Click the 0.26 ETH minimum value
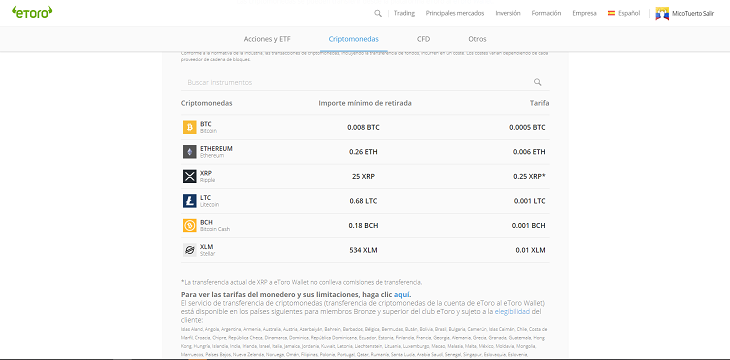 [364, 152]
